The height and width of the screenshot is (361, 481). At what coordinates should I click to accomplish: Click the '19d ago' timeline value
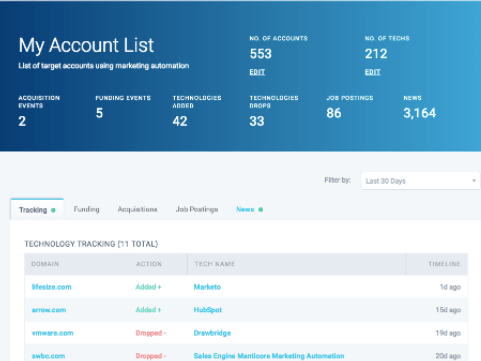(x=448, y=333)
